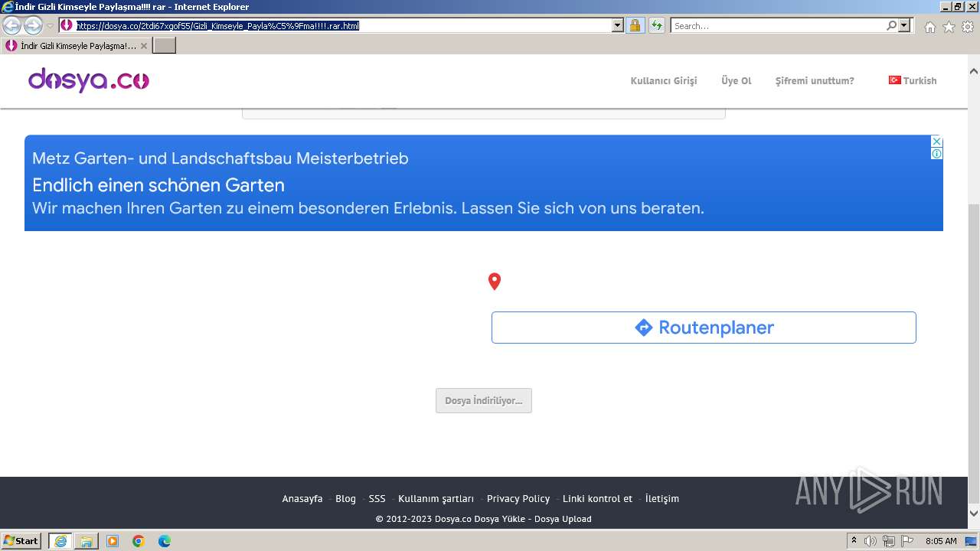Click the dosya.co logo
This screenshot has width=980, height=551.
(x=89, y=80)
